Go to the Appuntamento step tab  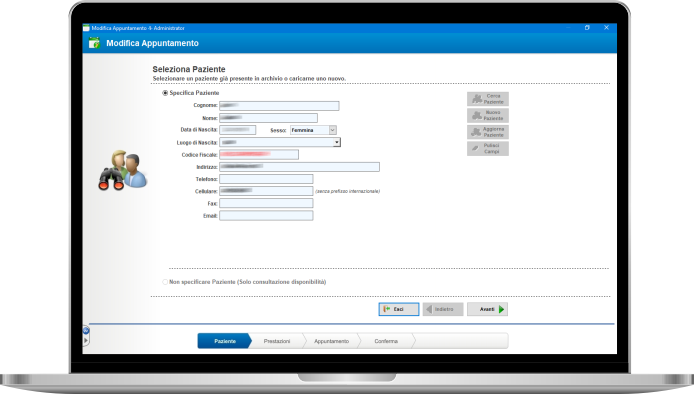[332, 341]
